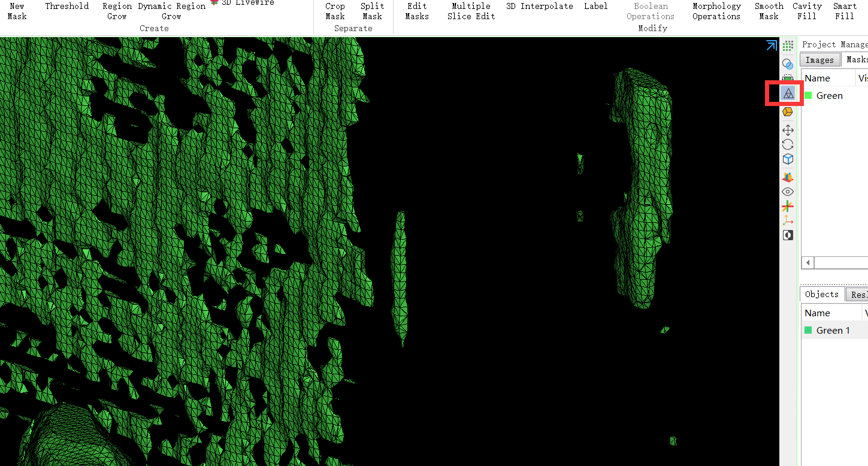
Task: Select the yellow hexagon shading icon
Action: pyautogui.click(x=788, y=112)
